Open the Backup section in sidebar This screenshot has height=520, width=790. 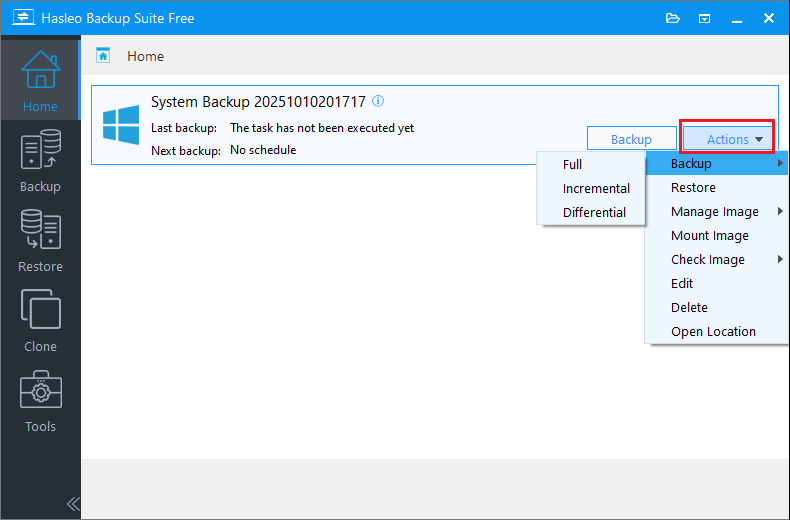click(40, 160)
